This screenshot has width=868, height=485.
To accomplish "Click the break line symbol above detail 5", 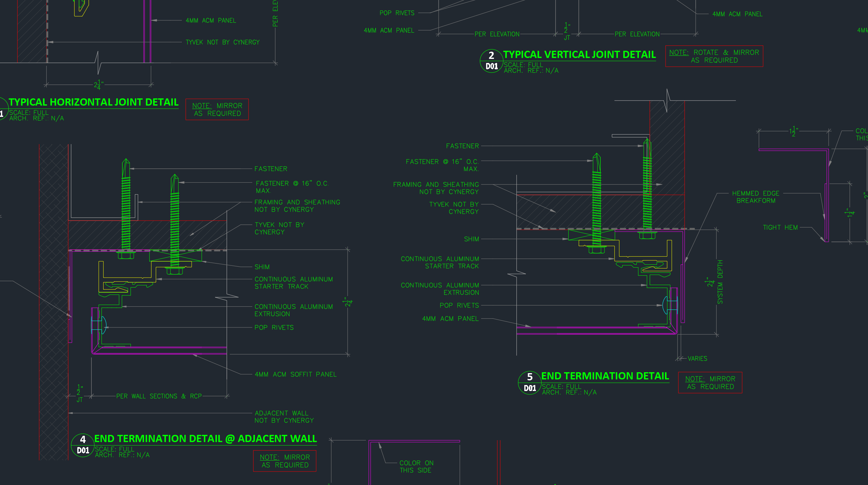I will coord(667,100).
